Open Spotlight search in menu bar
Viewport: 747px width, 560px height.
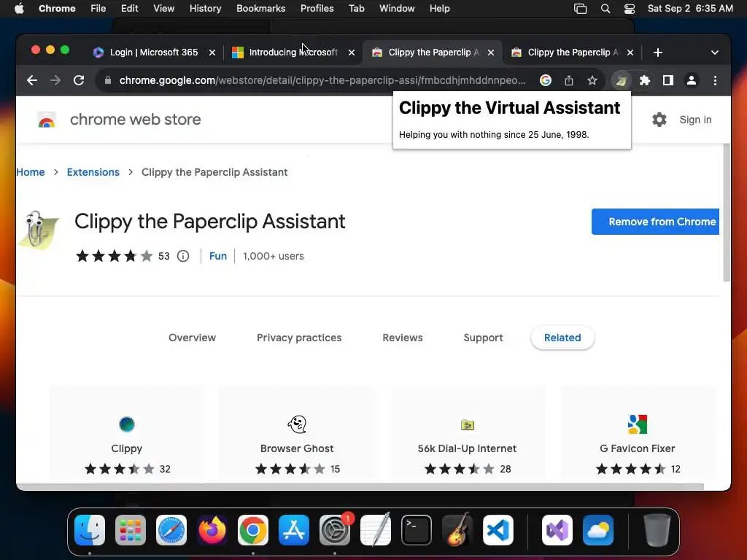click(x=605, y=9)
